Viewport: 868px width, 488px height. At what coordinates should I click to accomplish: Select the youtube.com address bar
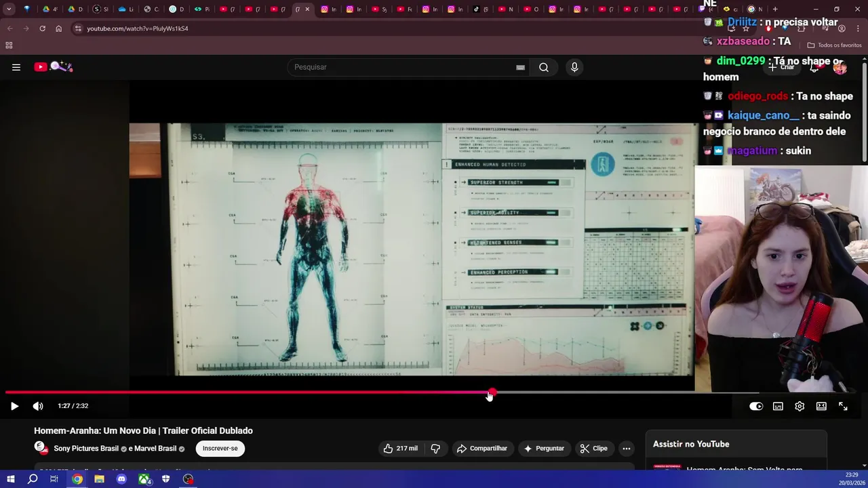point(138,28)
